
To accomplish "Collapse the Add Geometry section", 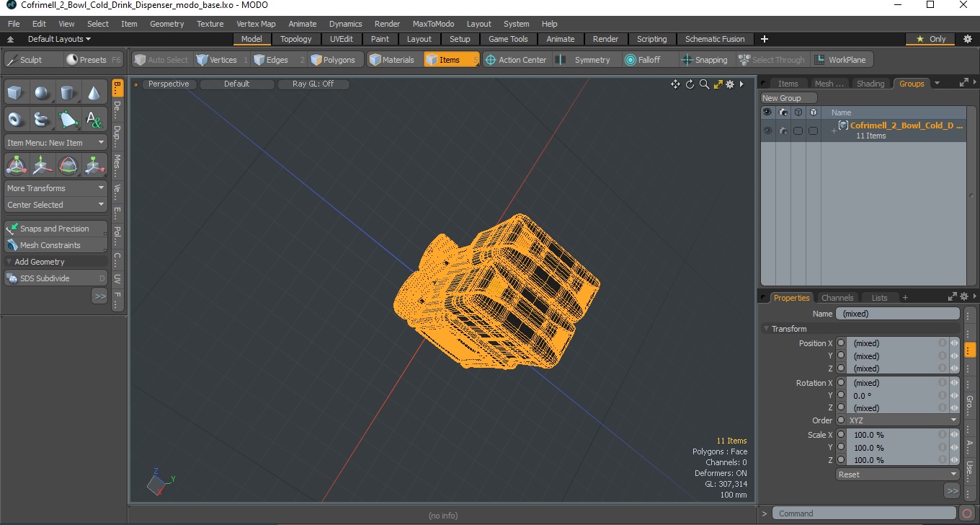I will (9, 262).
